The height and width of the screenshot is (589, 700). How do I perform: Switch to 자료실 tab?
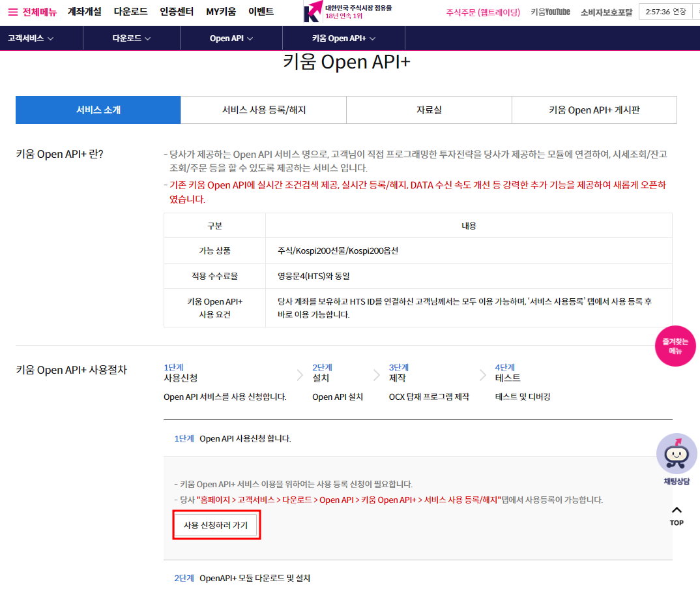pos(429,110)
